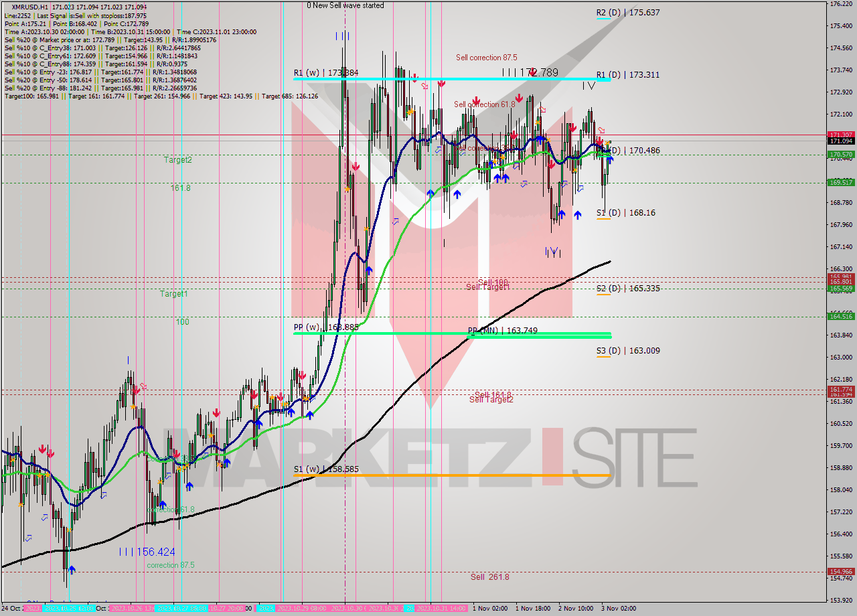Click the S1 (w) | 158.585 label
This screenshot has width=857, height=616.
click(326, 469)
